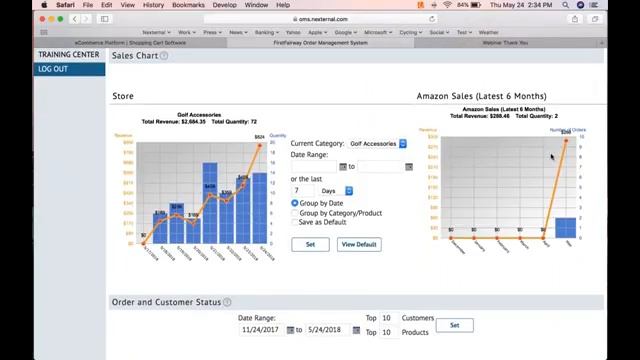Viewport: 640px width, 360px height.
Task: Click Sales Chart start date field
Action: coord(314,167)
